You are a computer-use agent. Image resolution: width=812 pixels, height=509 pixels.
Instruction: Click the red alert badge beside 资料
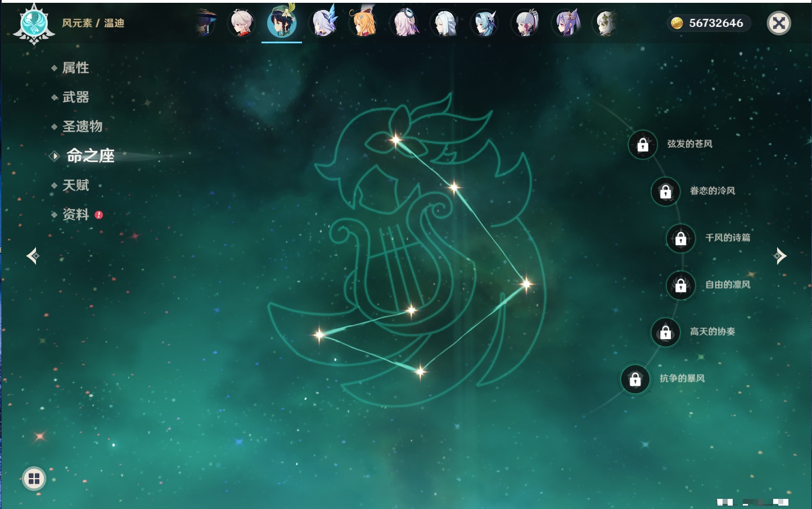99,215
